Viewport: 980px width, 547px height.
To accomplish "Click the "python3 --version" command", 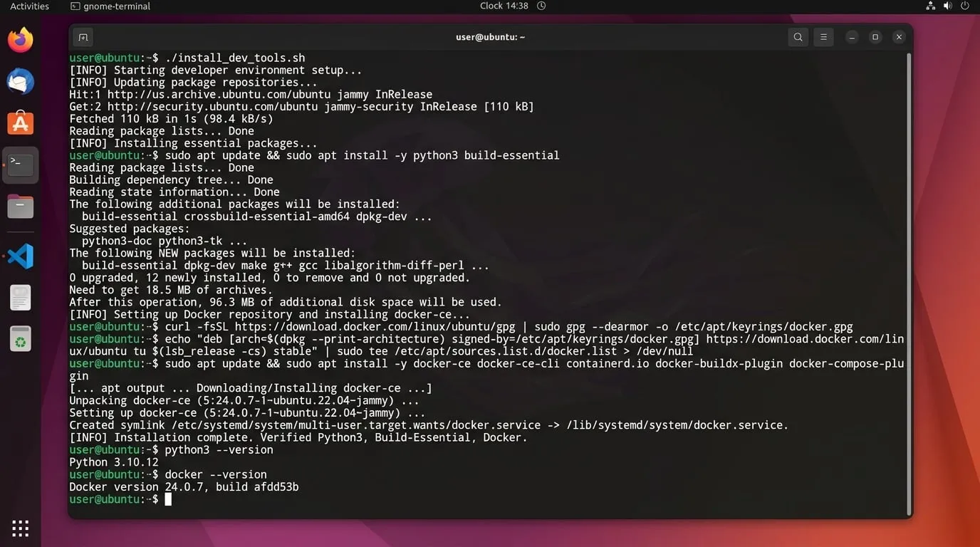I will (171, 449).
